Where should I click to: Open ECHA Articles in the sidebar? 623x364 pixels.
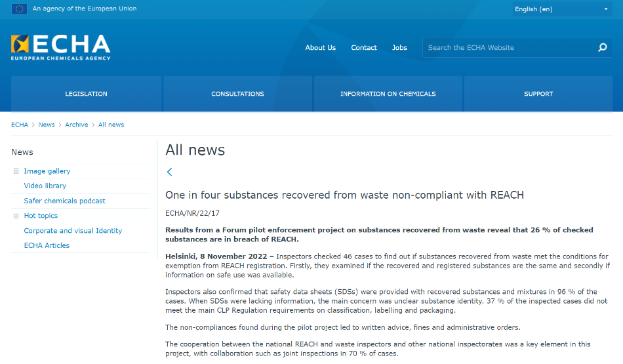[47, 245]
